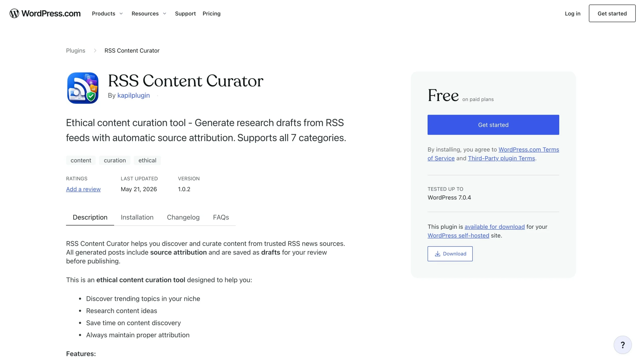Open the WordPress self-hosted link
This screenshot has height=364, width=642.
[x=458, y=235]
